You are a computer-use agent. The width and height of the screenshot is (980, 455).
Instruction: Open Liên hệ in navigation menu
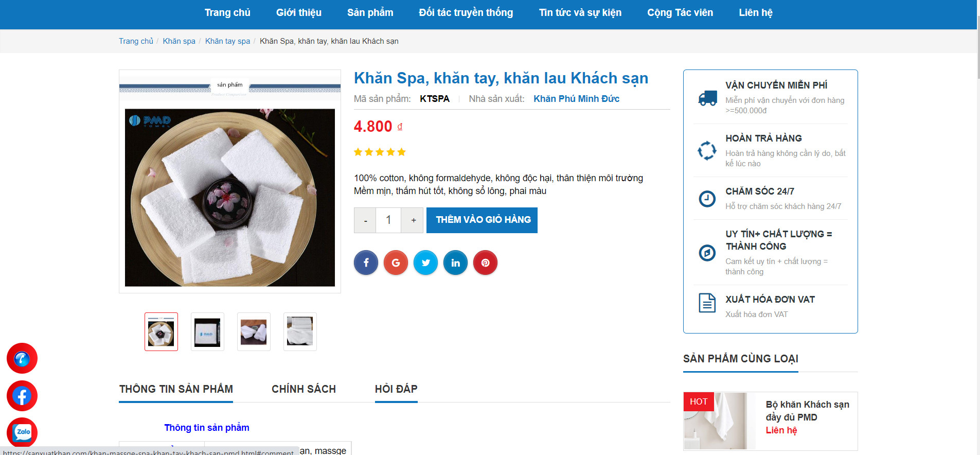coord(755,13)
